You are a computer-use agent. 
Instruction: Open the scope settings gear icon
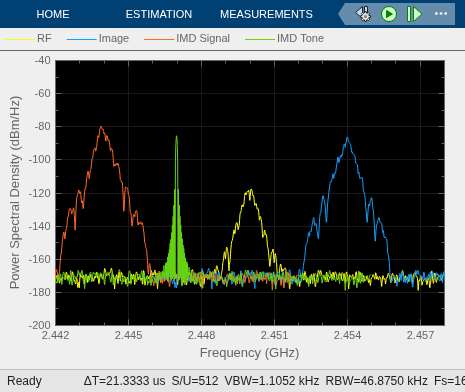pos(364,14)
